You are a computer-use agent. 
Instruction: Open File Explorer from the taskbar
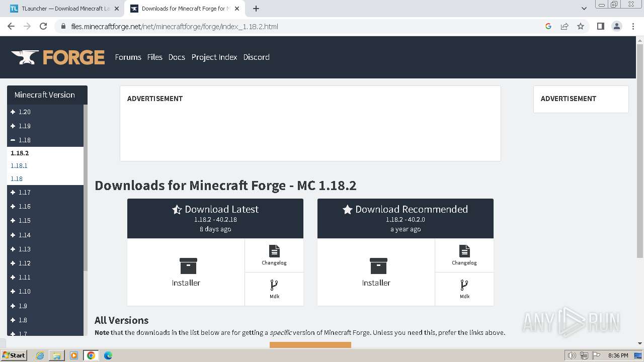coord(57,355)
